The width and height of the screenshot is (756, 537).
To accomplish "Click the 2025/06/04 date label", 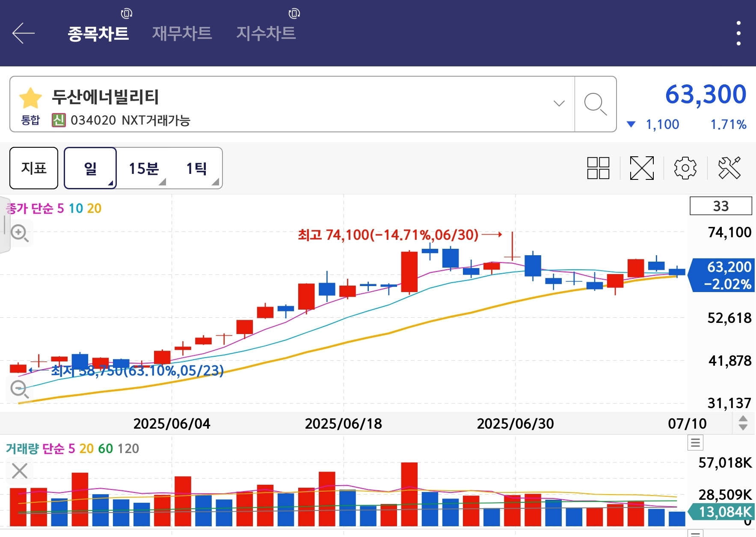I will (x=172, y=424).
